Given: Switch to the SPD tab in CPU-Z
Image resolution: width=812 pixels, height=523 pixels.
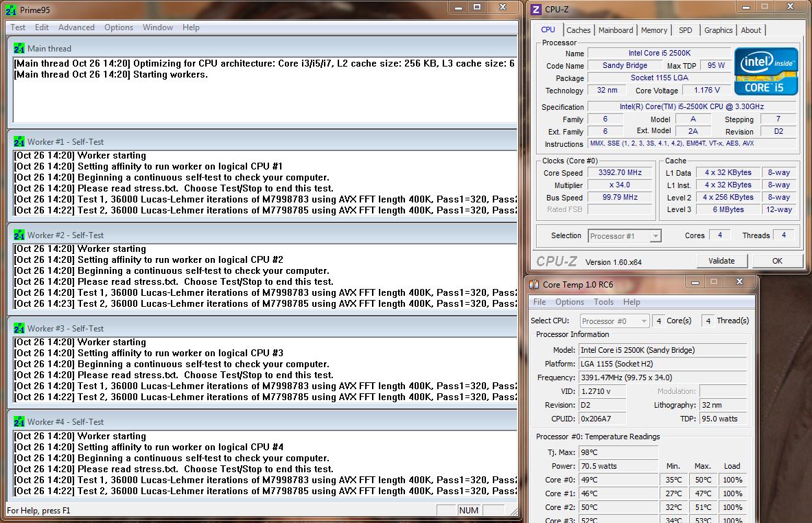Looking at the screenshot, I should [x=686, y=30].
